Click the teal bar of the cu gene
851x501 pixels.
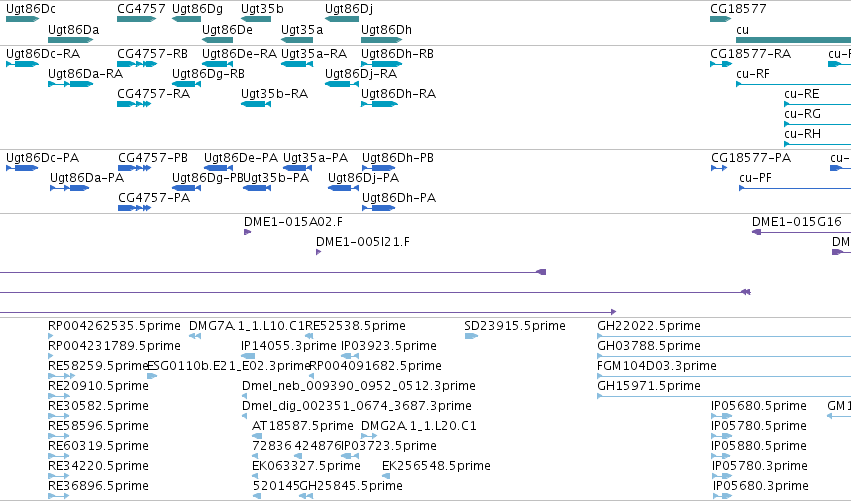pos(793,40)
